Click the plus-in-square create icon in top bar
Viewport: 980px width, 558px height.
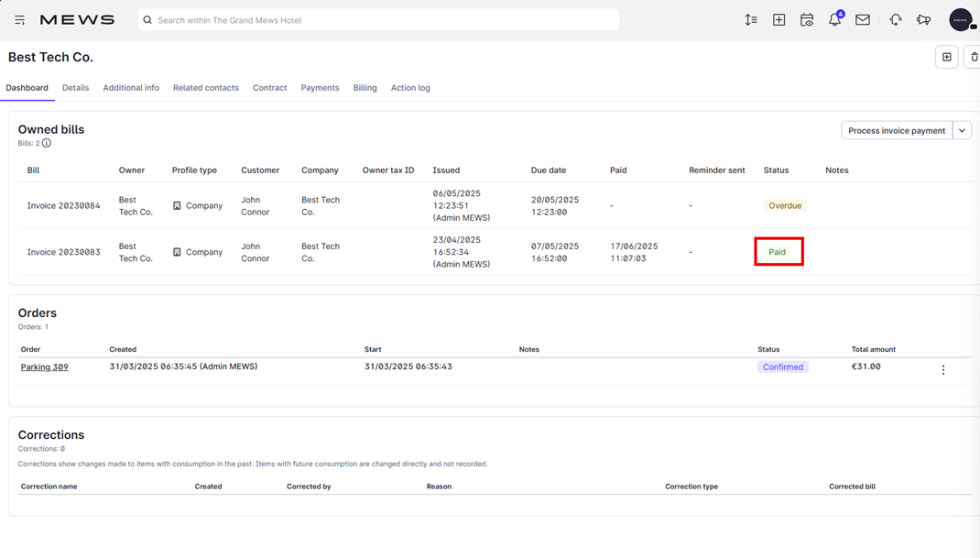coord(779,20)
